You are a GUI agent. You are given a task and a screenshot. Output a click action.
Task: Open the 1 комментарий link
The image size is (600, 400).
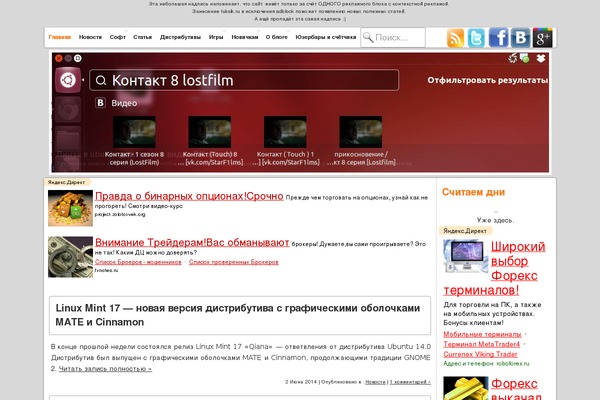click(410, 382)
